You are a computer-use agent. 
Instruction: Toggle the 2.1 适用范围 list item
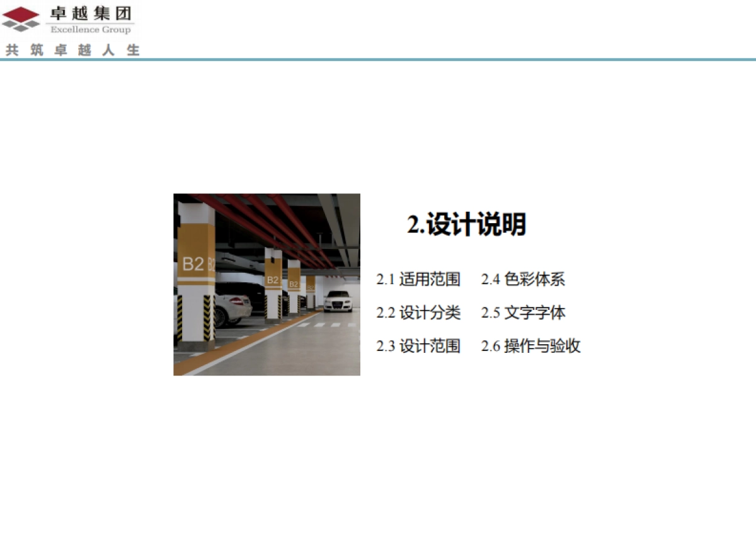click(420, 278)
